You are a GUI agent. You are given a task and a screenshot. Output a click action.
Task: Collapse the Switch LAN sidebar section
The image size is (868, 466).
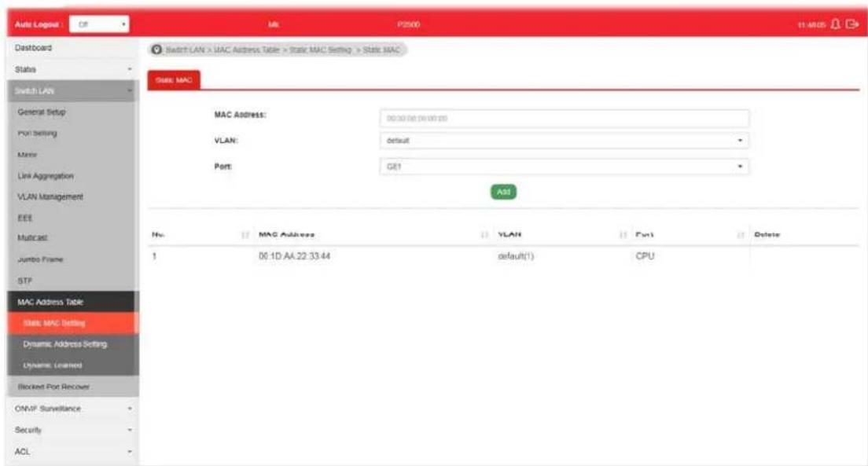point(72,91)
